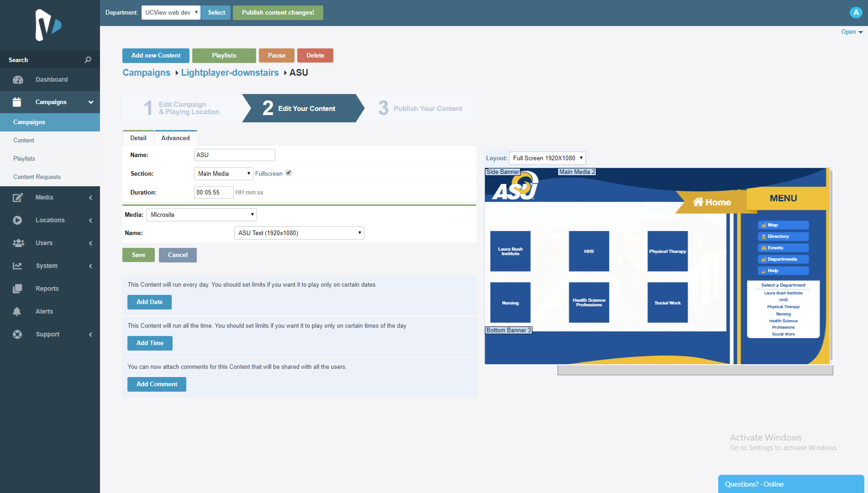The image size is (868, 493).
Task: Click the Duration input field
Action: point(214,192)
